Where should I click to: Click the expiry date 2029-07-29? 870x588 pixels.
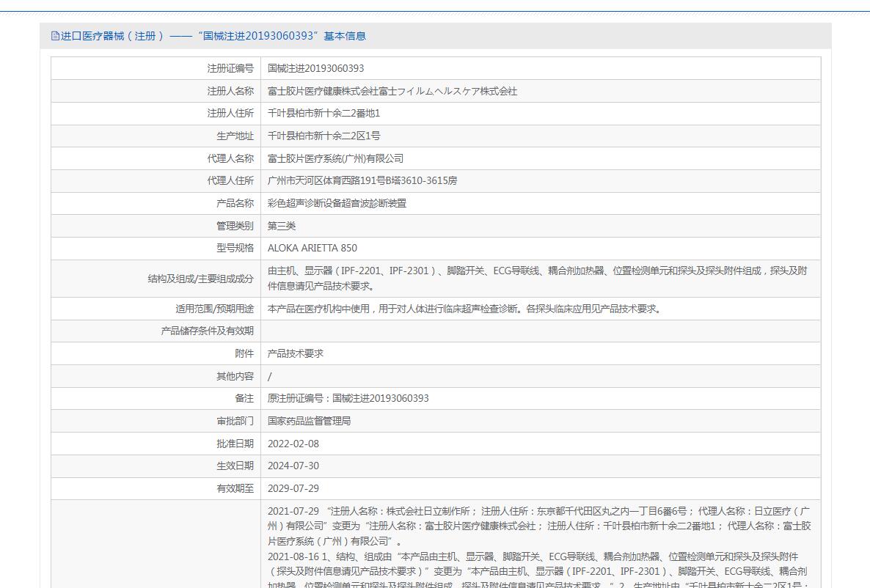(293, 488)
